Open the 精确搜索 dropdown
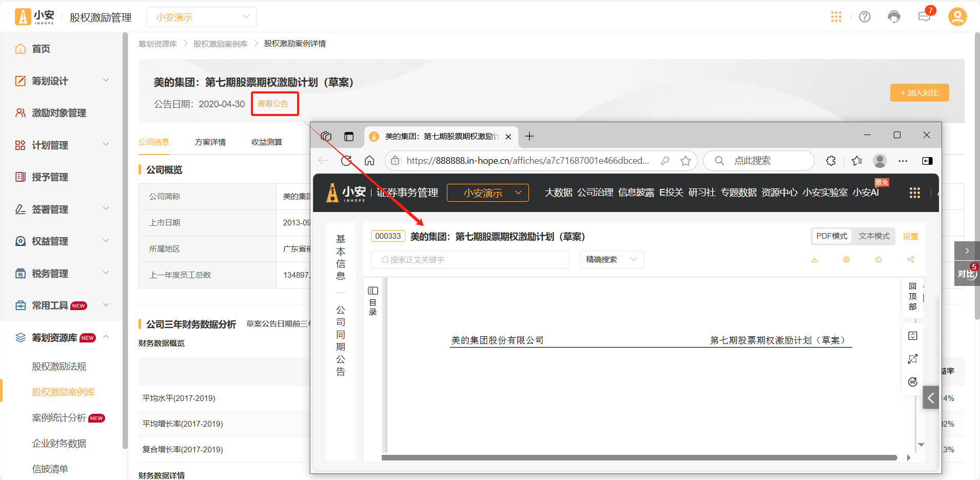Viewport: 980px width, 480px height. (612, 260)
